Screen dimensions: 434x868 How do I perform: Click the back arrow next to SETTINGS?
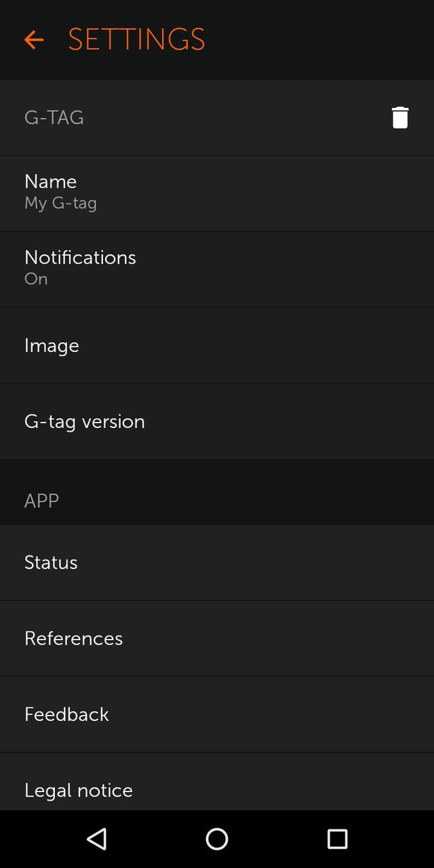click(x=34, y=39)
